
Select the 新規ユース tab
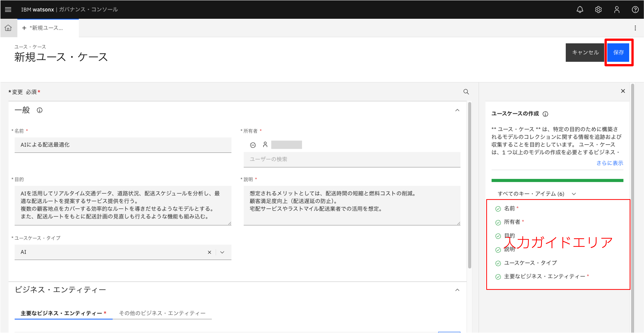pos(46,28)
